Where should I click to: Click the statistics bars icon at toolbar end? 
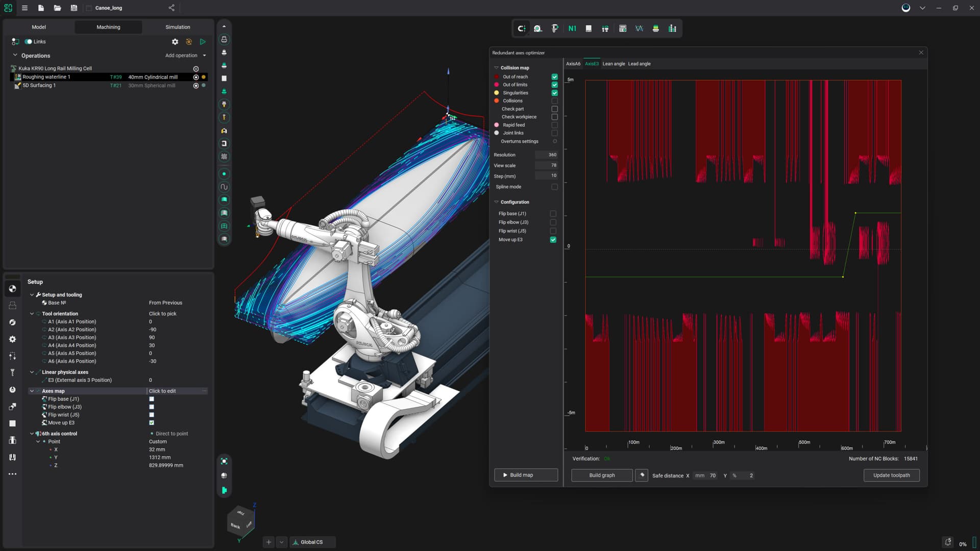tap(672, 29)
